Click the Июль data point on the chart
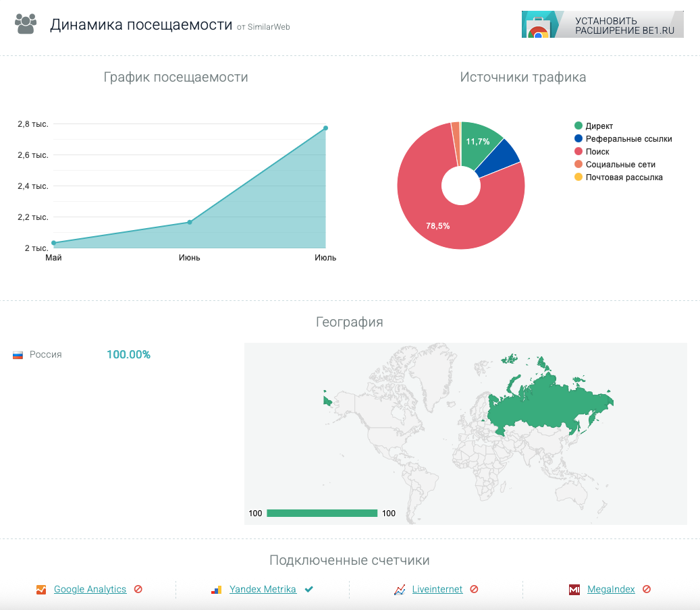Image resolution: width=700 pixels, height=610 pixels. 325,128
